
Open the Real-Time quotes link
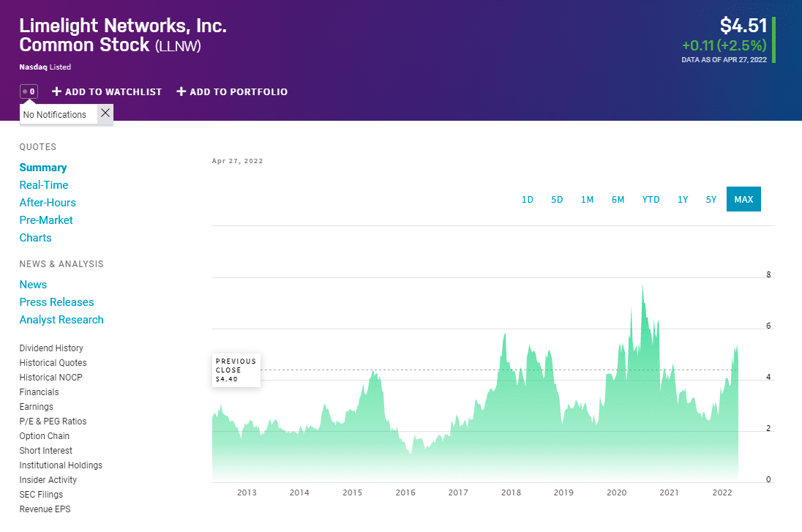pyautogui.click(x=44, y=185)
